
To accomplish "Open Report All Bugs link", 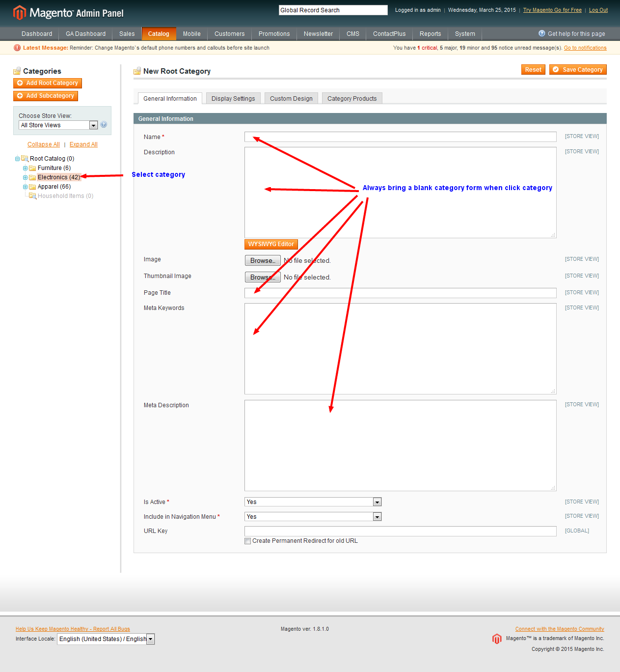I will tap(73, 629).
